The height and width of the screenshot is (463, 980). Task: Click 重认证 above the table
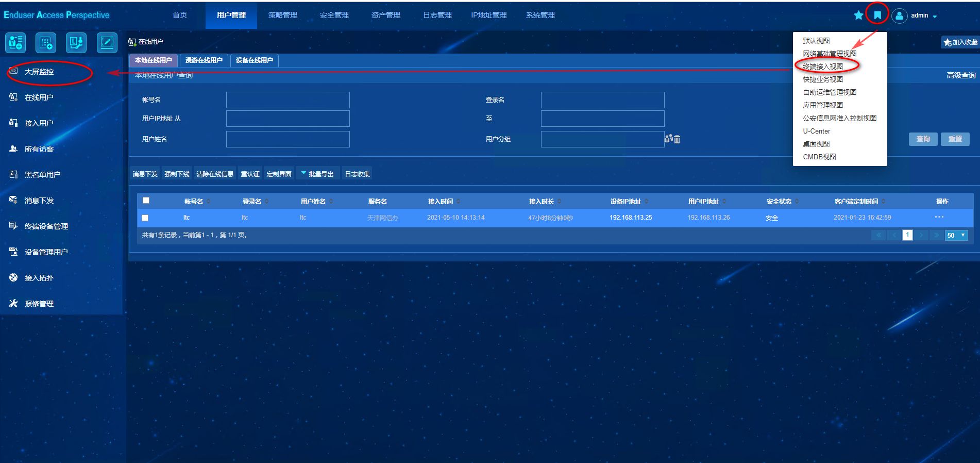[x=250, y=174]
